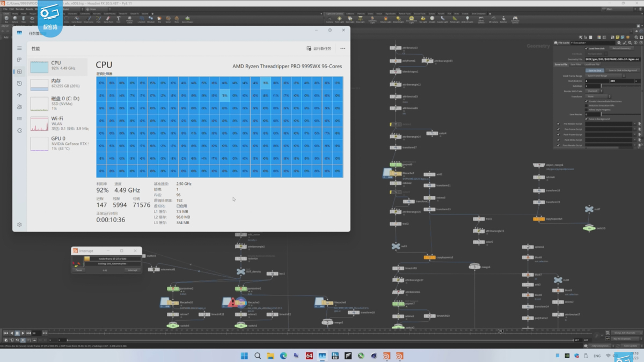Open Windows taskbar Search
644x362 pixels.
[x=258, y=356]
